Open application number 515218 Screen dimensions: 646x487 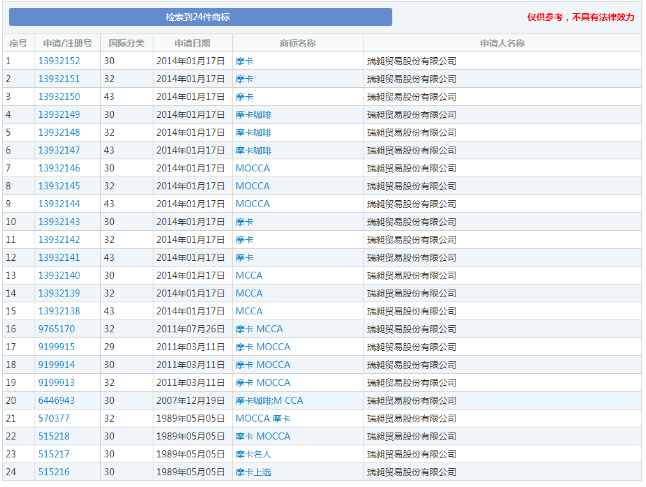click(54, 436)
